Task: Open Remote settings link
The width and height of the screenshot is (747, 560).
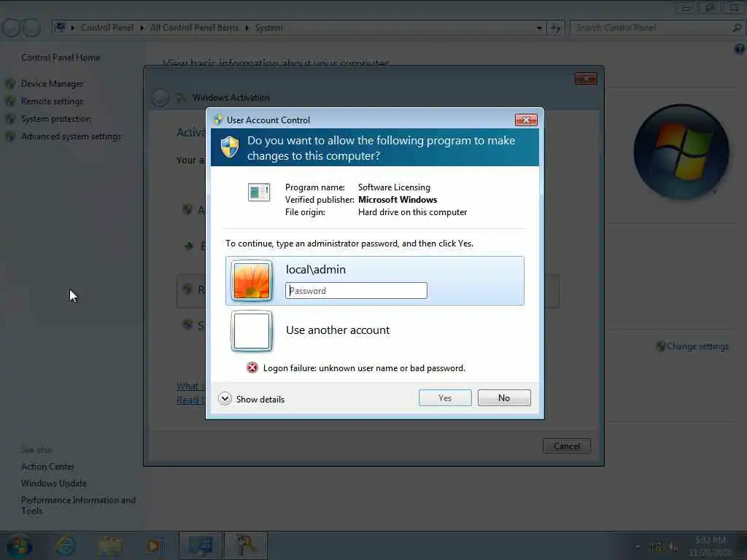Action: point(52,101)
